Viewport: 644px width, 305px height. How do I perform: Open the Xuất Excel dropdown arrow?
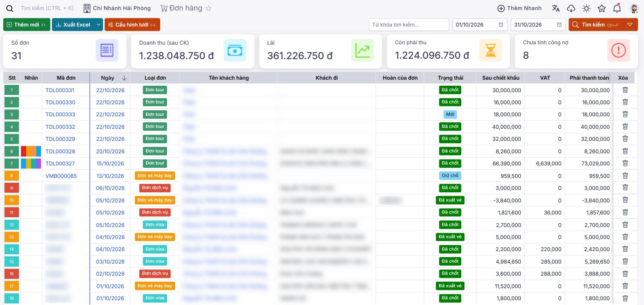pos(99,25)
